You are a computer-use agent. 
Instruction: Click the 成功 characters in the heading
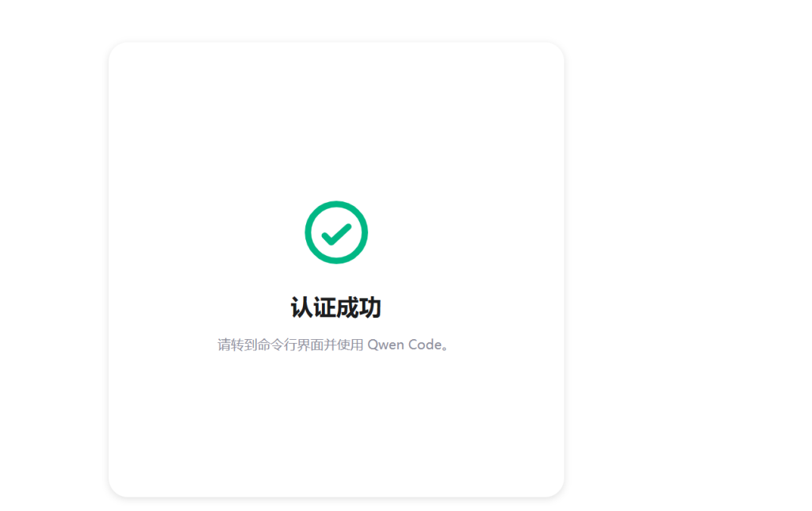(359, 307)
